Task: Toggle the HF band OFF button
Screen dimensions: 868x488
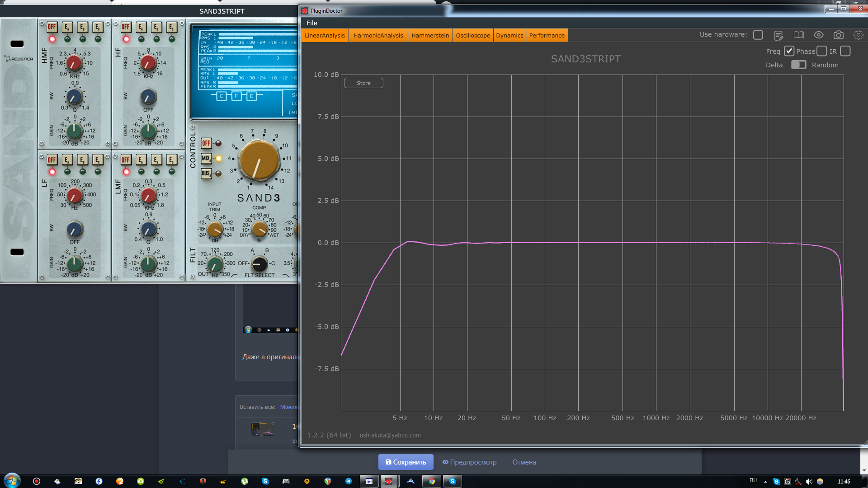Action: 126,27
